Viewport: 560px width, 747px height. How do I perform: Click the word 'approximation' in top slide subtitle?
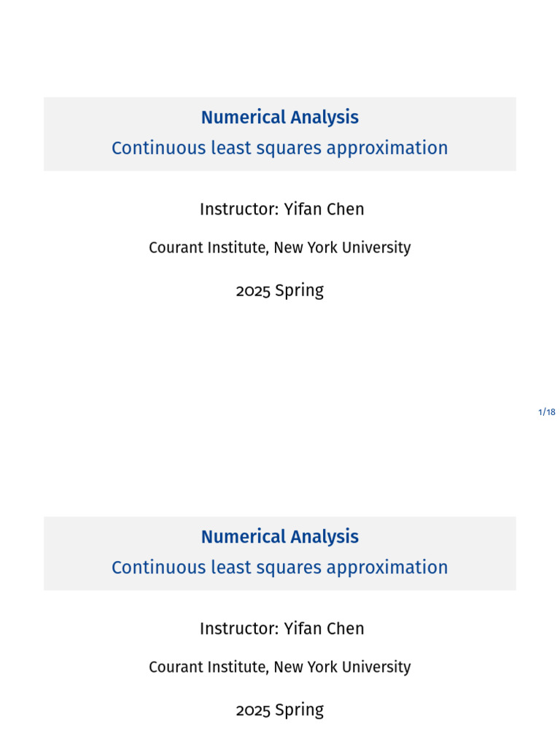click(387, 148)
